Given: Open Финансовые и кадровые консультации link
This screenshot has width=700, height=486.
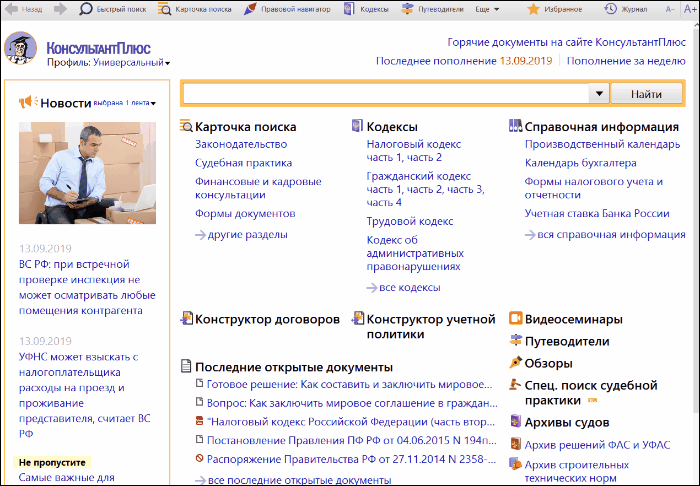Looking at the screenshot, I should [258, 188].
